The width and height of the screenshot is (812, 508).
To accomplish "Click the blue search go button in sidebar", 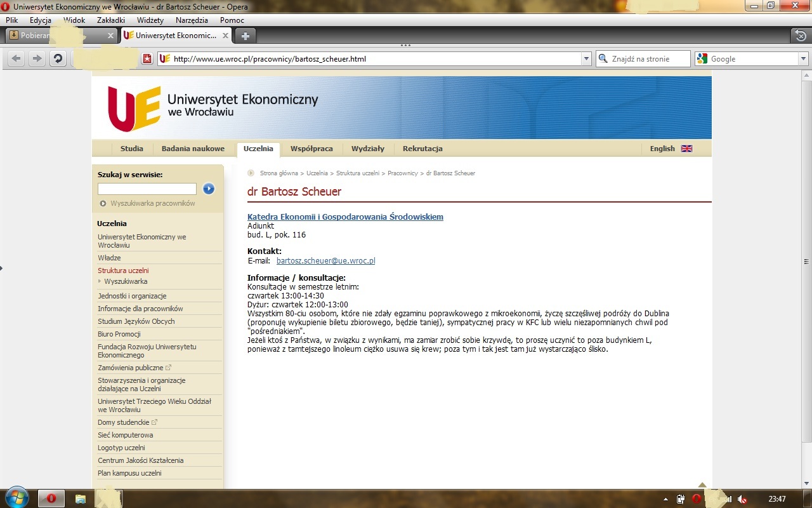I will point(209,189).
